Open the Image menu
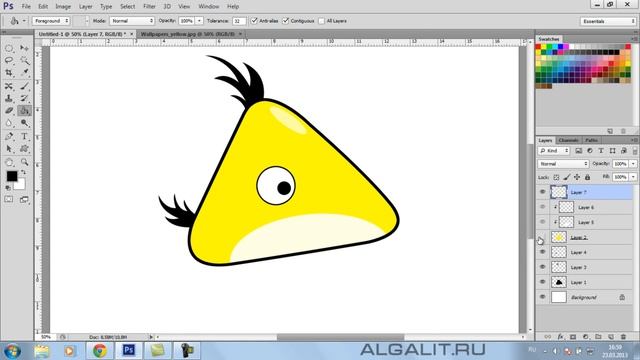This screenshot has height=360, width=640. 63,7
